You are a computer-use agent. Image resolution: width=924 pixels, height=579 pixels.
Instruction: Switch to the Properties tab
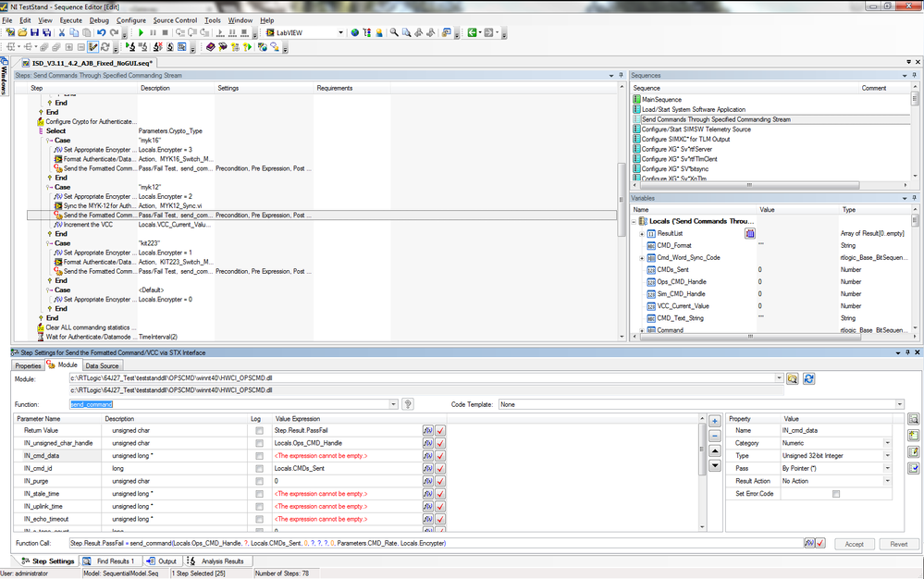pyautogui.click(x=29, y=365)
